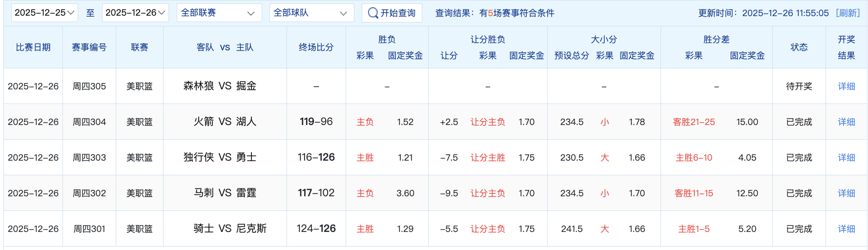The width and height of the screenshot is (868, 250).
Task: Select the 森林狼 VS 掘金 match row
Action: 220,86
